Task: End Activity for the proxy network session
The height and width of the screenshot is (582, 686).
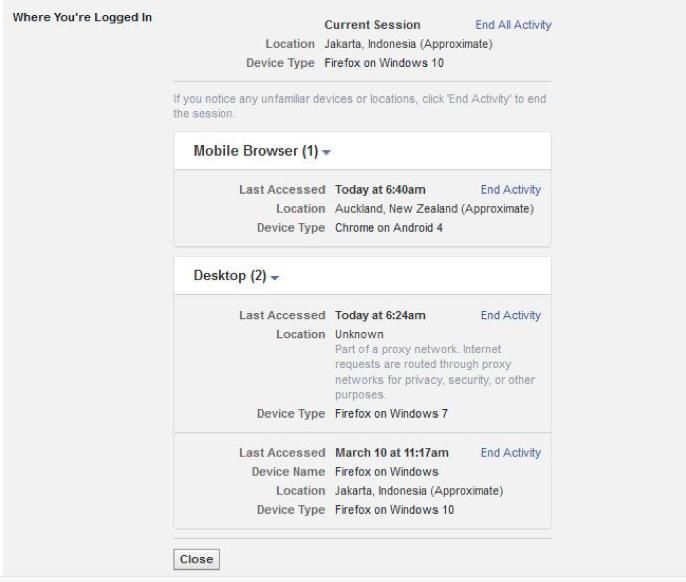Action: pyautogui.click(x=510, y=315)
